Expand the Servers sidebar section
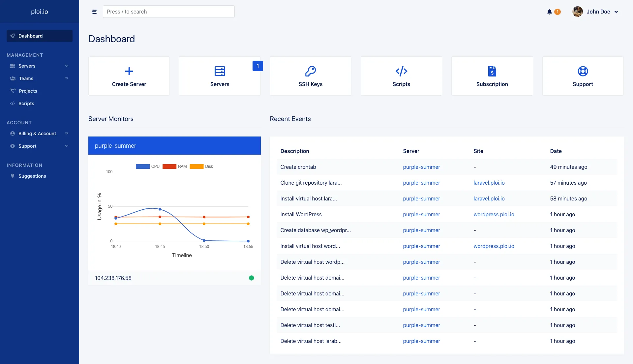 coord(27,66)
